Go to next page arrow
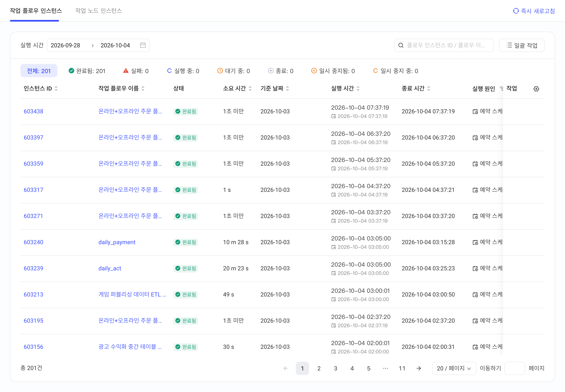 click(x=419, y=368)
